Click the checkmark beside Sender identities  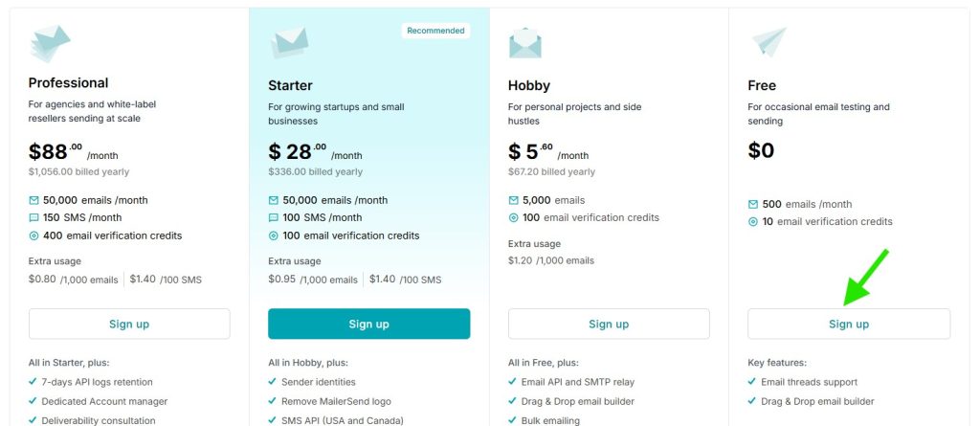point(274,383)
